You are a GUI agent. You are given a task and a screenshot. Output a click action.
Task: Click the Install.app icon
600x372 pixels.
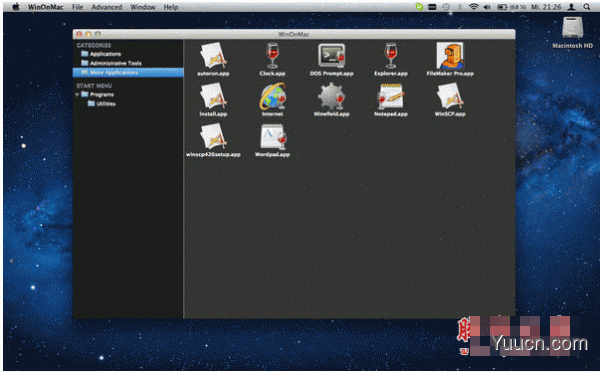pyautogui.click(x=213, y=96)
